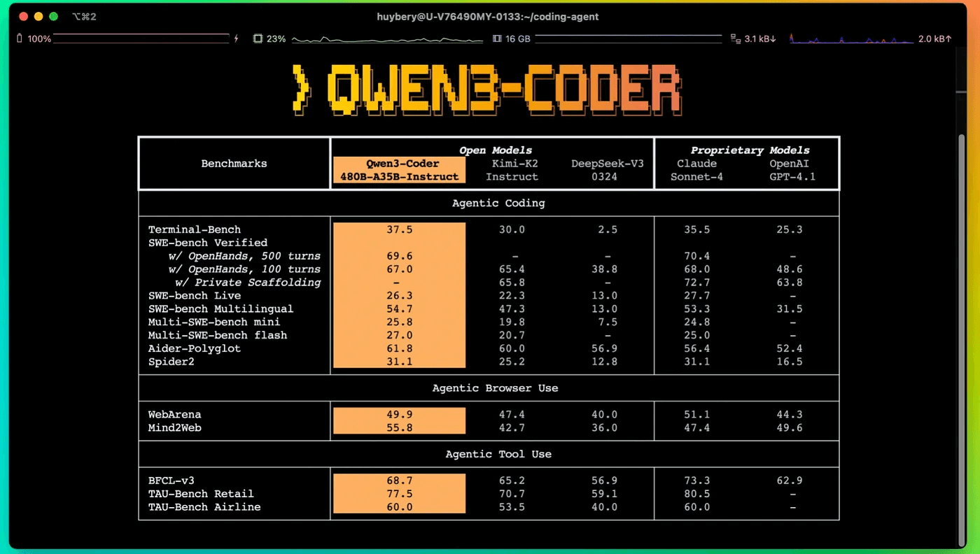
Task: Click the Proprietary Models group header
Action: pos(750,150)
